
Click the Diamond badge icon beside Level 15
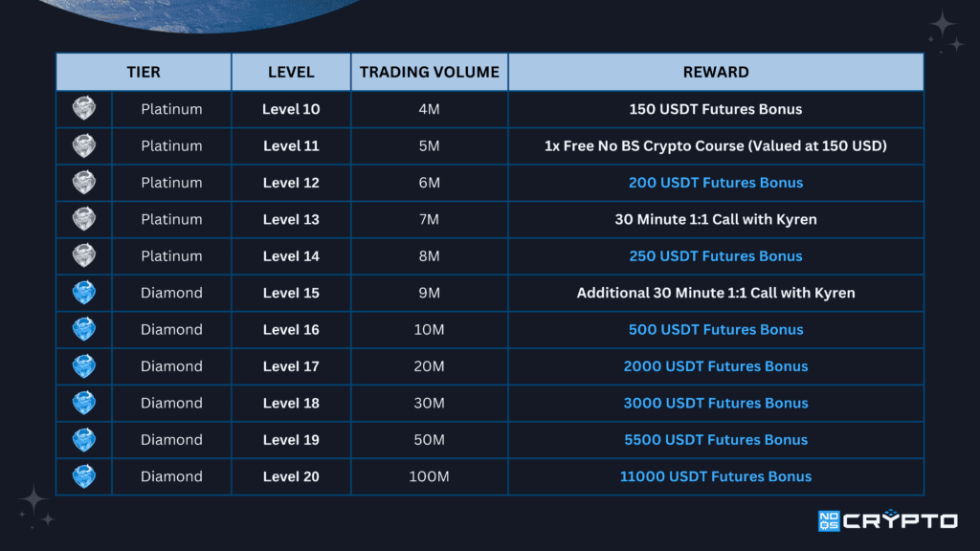[84, 293]
